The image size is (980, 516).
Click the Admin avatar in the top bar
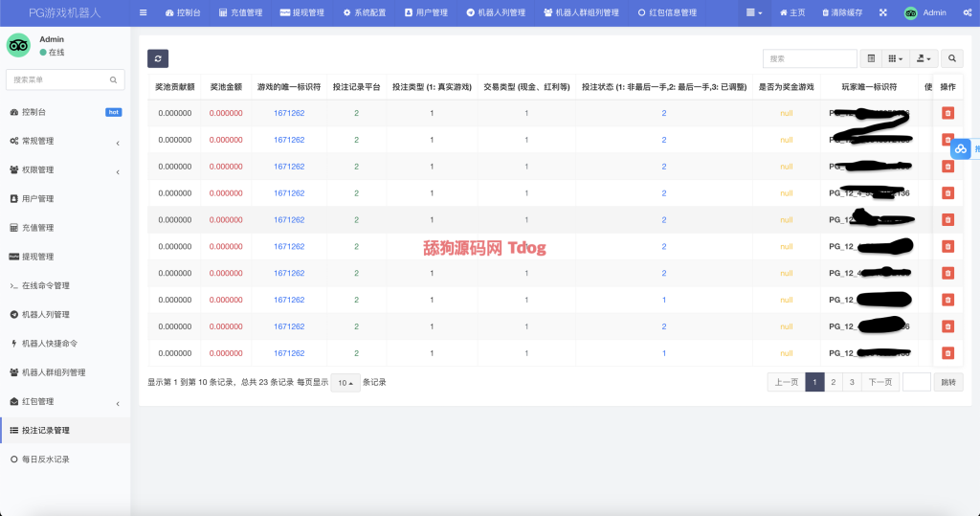910,13
